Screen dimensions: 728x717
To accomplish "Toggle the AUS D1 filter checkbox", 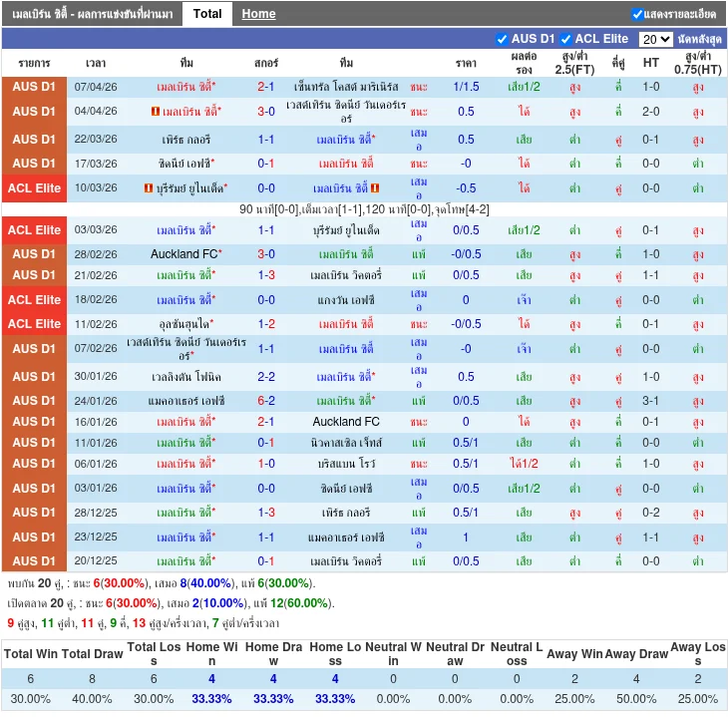I will (502, 39).
